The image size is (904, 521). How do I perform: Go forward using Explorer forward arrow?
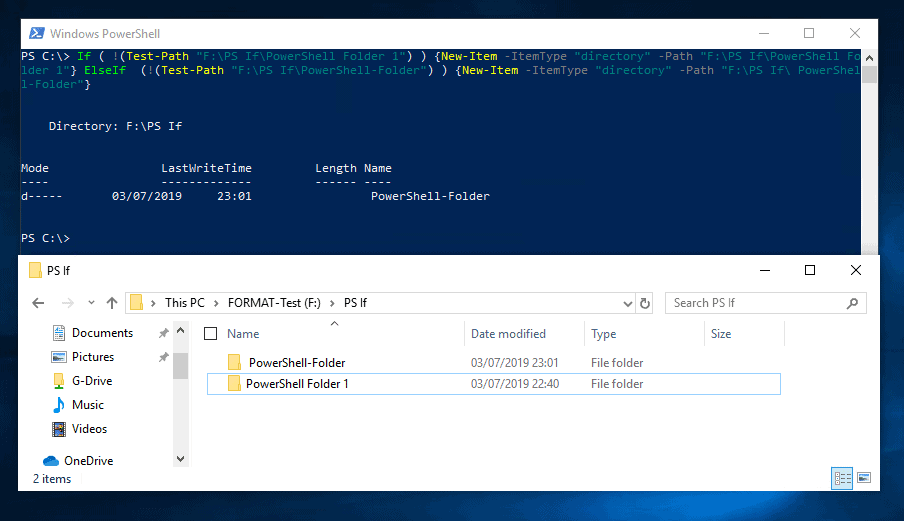(x=67, y=303)
